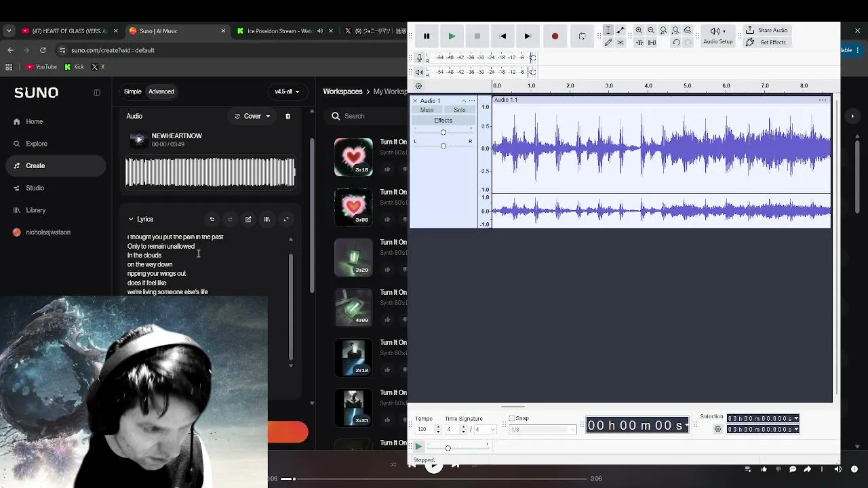The height and width of the screenshot is (488, 868).
Task: Open the Audacity Audio Setup dropdown
Action: point(718,36)
